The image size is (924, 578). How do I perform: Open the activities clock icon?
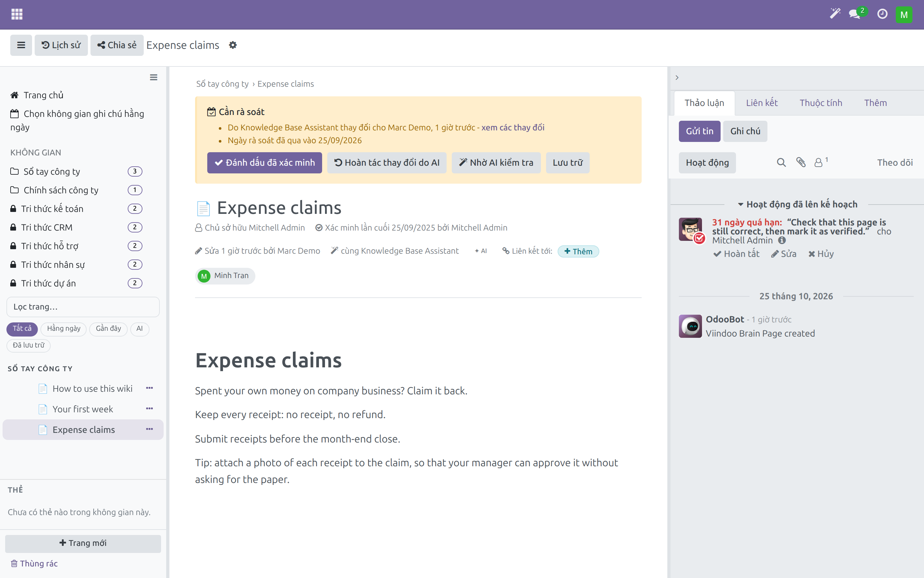point(882,14)
